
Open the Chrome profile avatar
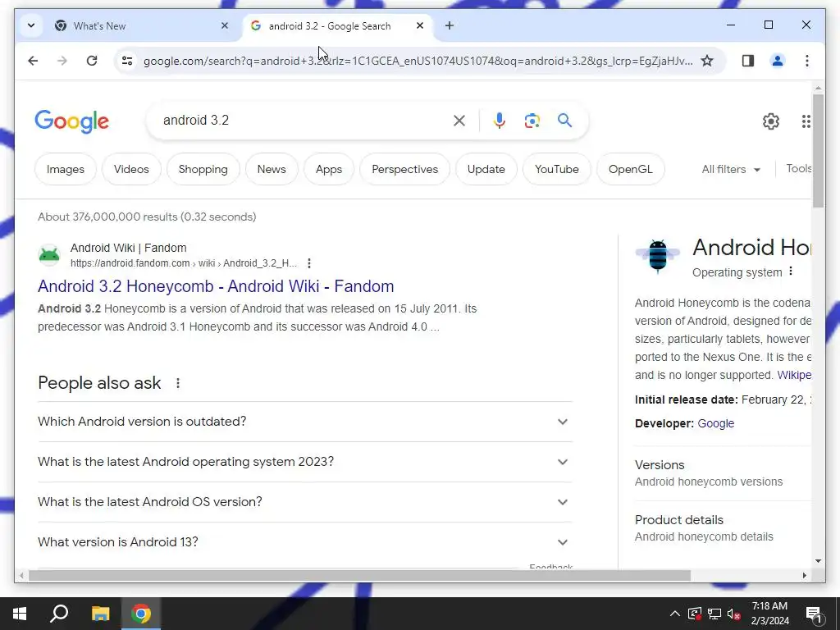(x=778, y=61)
